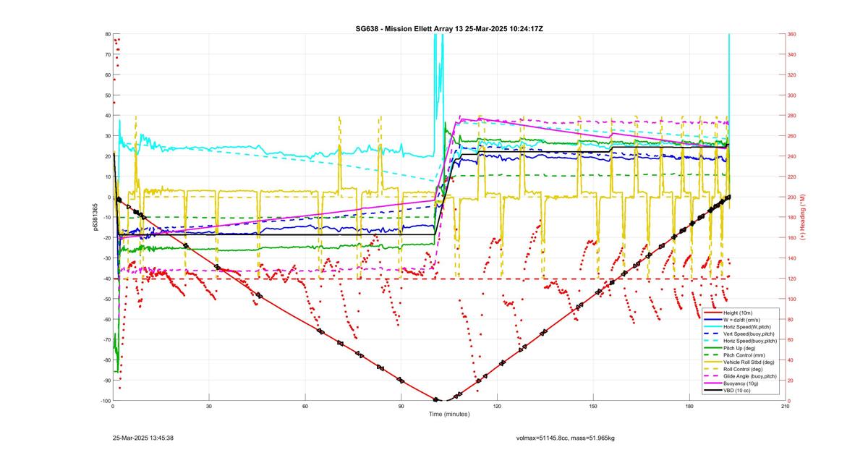Click the left axis tick label '-100'
This screenshot has height=450, width=868.
[x=105, y=400]
